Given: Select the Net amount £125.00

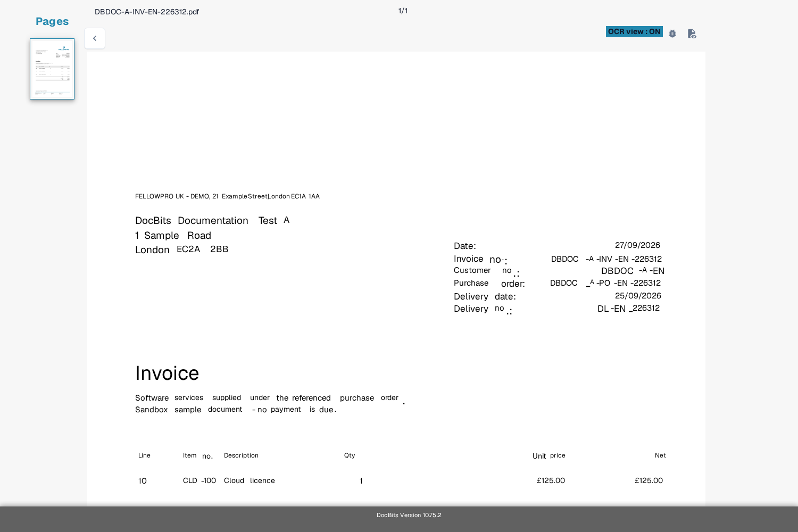Looking at the screenshot, I should (x=649, y=480).
